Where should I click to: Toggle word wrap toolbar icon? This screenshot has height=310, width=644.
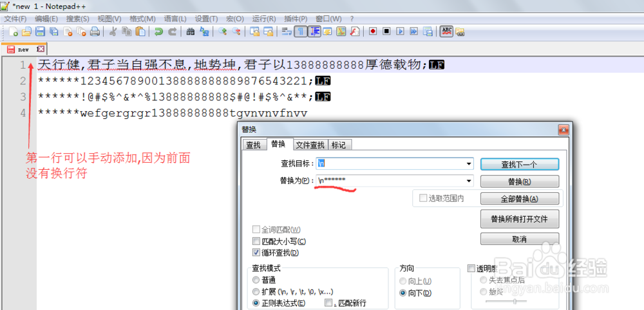[x=287, y=32]
